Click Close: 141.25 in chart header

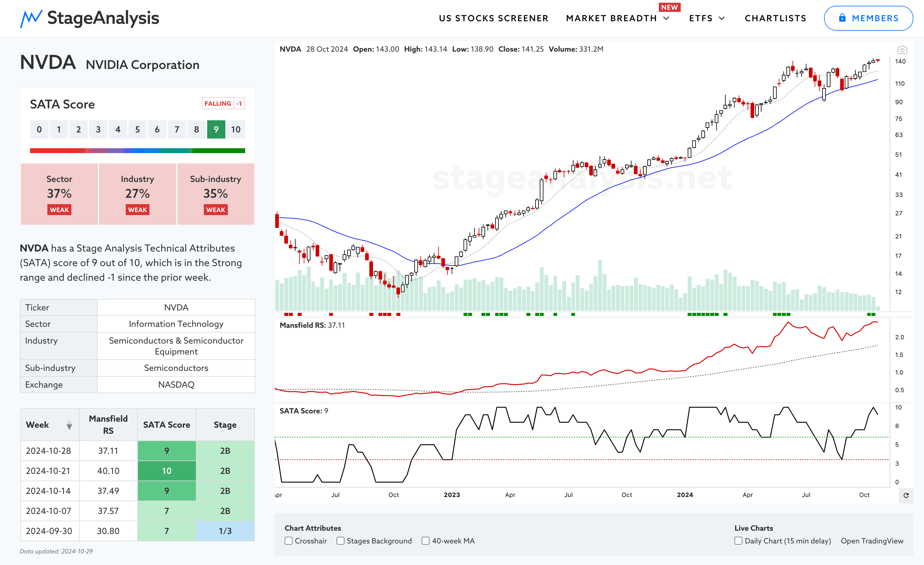(x=521, y=49)
